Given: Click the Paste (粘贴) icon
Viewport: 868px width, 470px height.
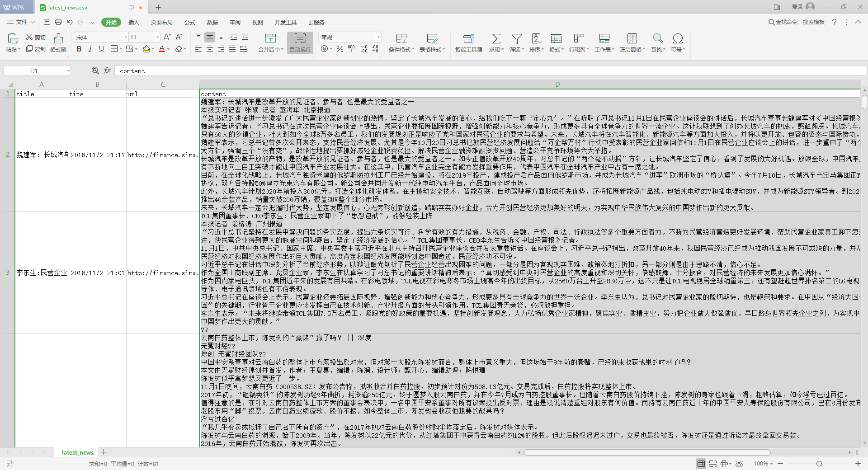Looking at the screenshot, I should 13,38.
